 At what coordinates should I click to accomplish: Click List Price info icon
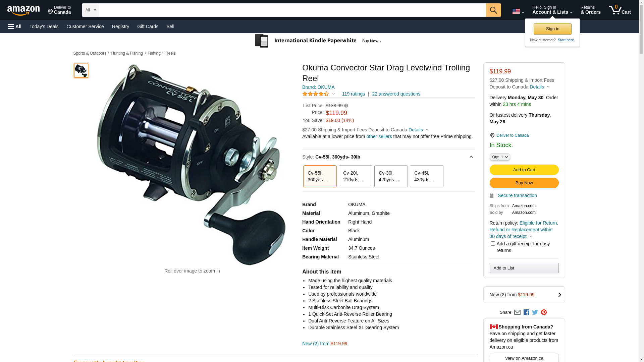(346, 106)
